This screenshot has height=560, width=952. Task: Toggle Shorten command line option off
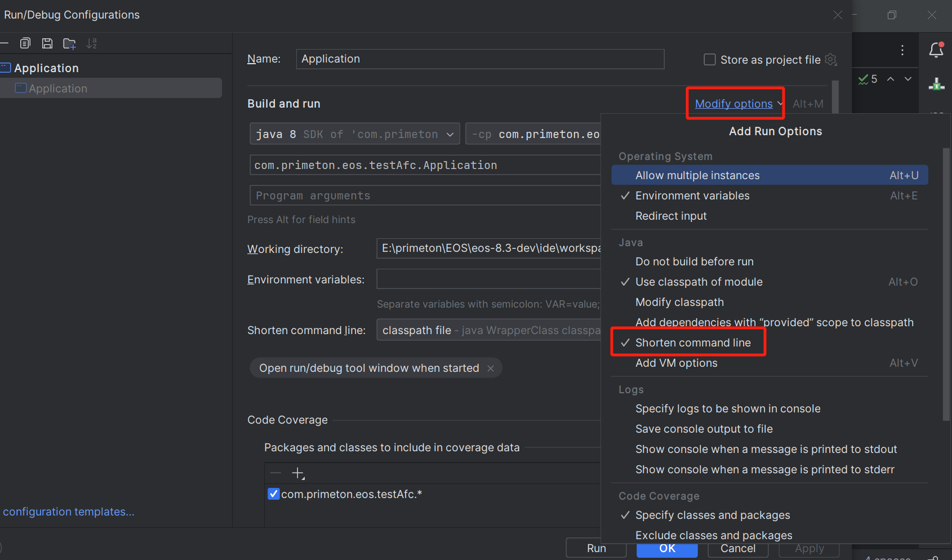(x=692, y=343)
